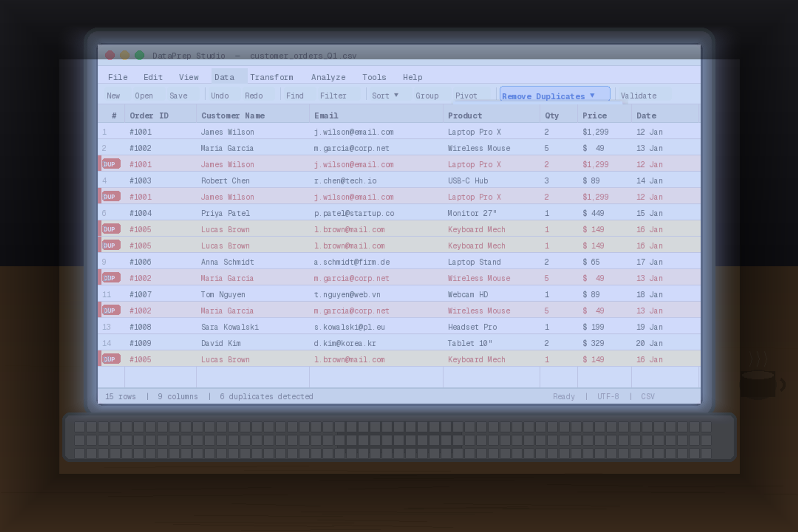Viewport: 798px width, 532px height.
Task: Click the Email column header
Action: click(x=326, y=116)
